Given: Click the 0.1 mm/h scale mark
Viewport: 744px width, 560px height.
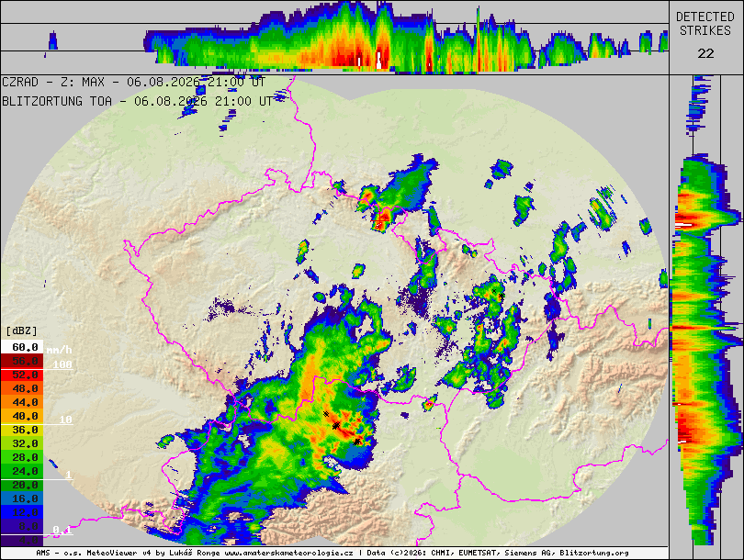Looking at the screenshot, I should [62, 529].
